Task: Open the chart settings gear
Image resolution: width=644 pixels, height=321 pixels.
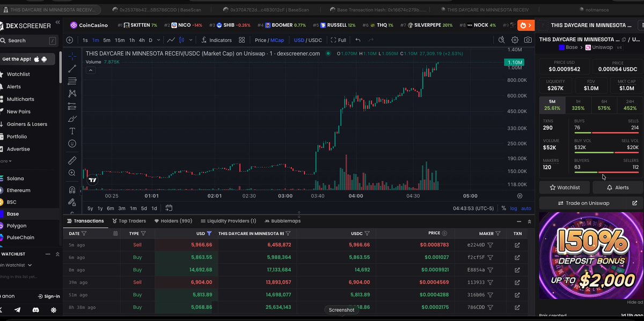Action: click(515, 40)
